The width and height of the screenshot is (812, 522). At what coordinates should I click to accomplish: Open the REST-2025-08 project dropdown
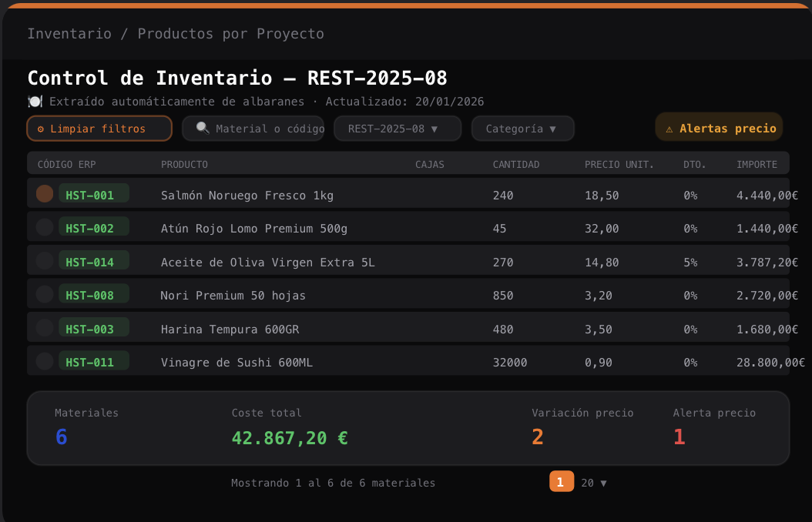[398, 129]
